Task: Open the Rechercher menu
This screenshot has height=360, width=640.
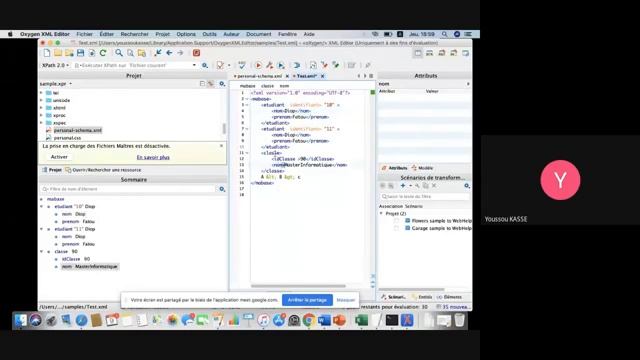Action: 135,34
